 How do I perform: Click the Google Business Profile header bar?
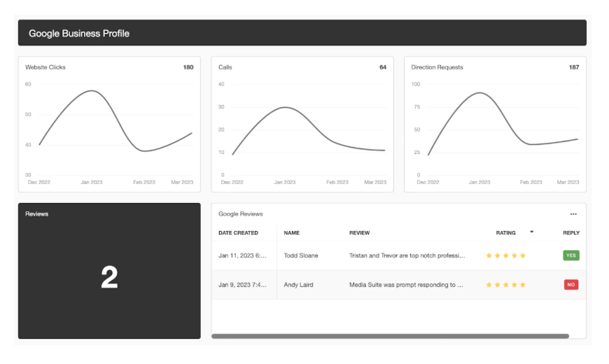click(302, 33)
